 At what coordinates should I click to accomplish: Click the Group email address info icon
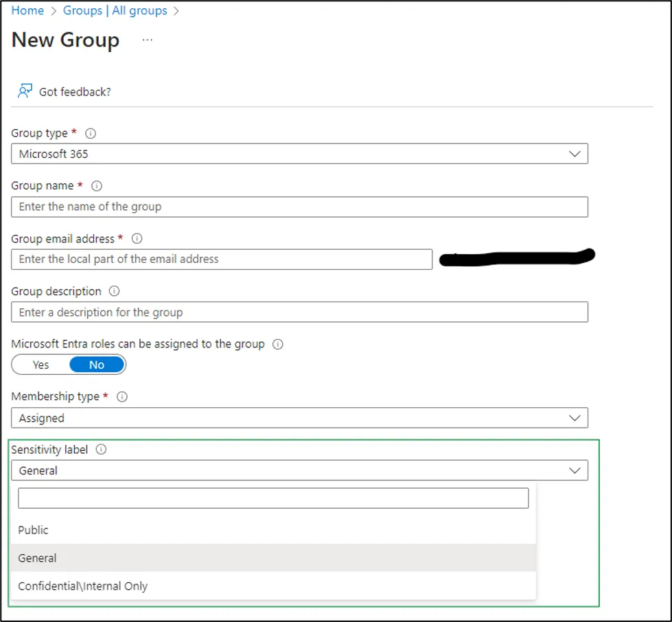(x=135, y=239)
